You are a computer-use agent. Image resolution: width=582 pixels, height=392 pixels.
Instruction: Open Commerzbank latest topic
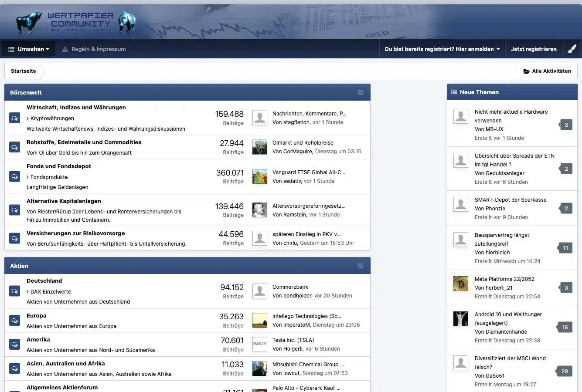coord(290,287)
